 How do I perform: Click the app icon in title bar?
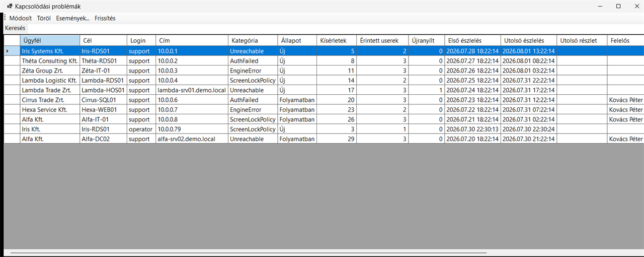click(x=9, y=6)
